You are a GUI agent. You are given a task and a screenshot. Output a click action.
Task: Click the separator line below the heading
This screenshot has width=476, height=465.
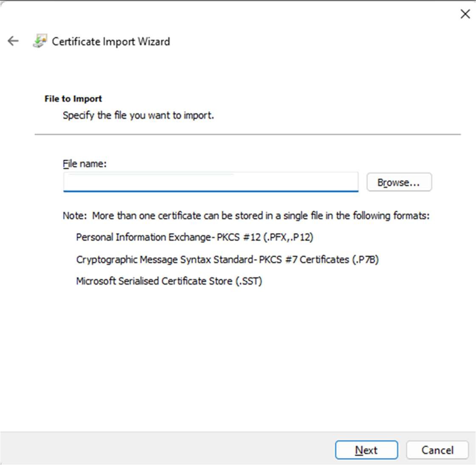[248, 134]
